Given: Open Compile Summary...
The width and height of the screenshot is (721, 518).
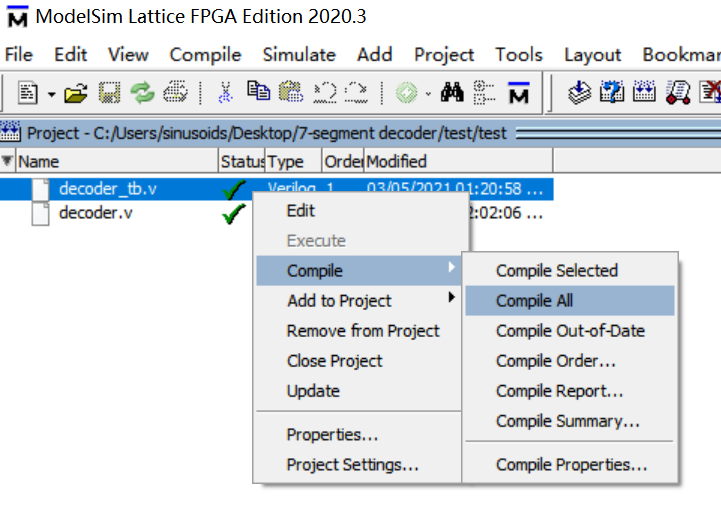Looking at the screenshot, I should [570, 421].
